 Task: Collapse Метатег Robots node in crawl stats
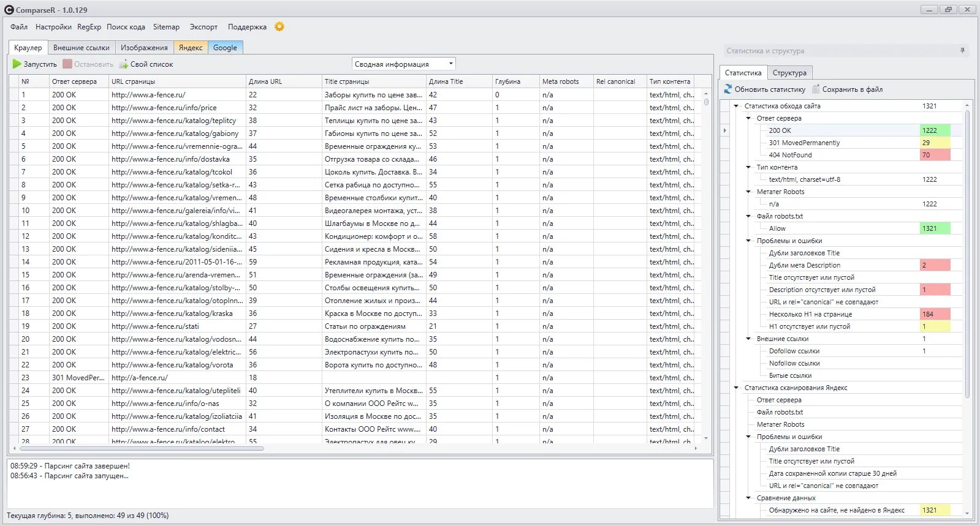tap(749, 192)
